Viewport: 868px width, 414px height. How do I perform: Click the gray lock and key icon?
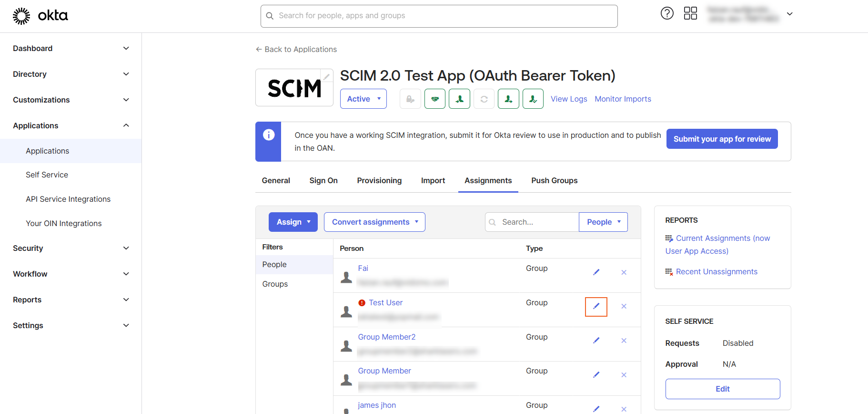point(410,99)
